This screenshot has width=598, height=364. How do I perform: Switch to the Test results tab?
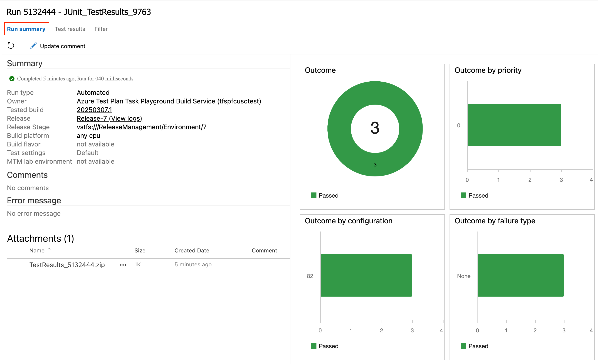click(x=70, y=29)
